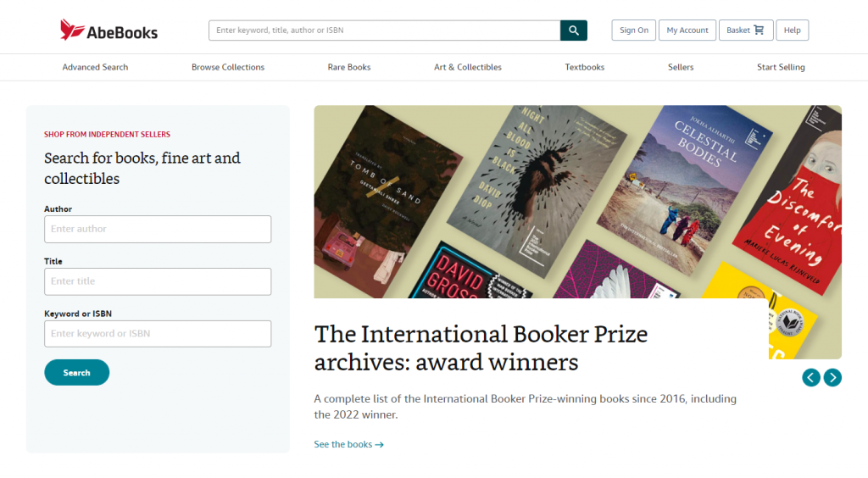Screen dimensions: 868x478
Task: Open the Basket cart button
Action: (x=746, y=31)
